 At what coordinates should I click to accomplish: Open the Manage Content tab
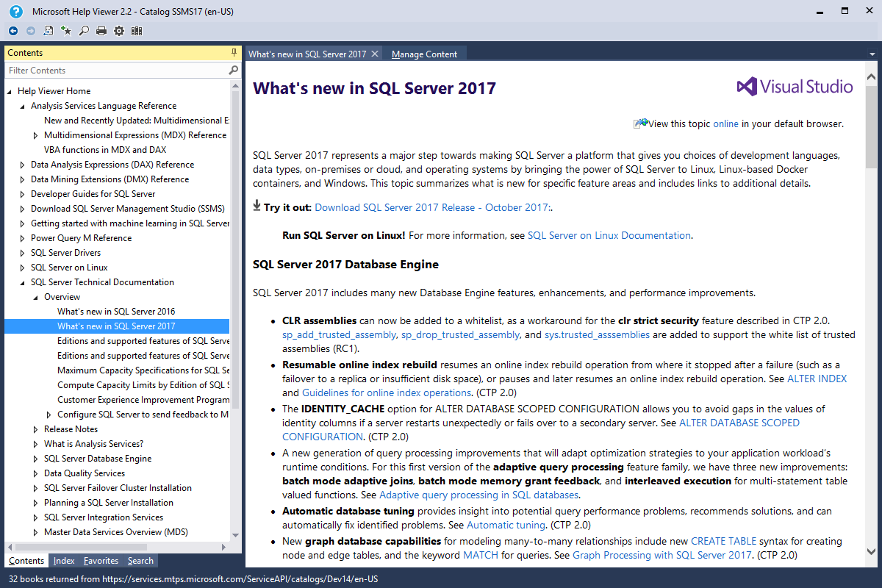(425, 53)
